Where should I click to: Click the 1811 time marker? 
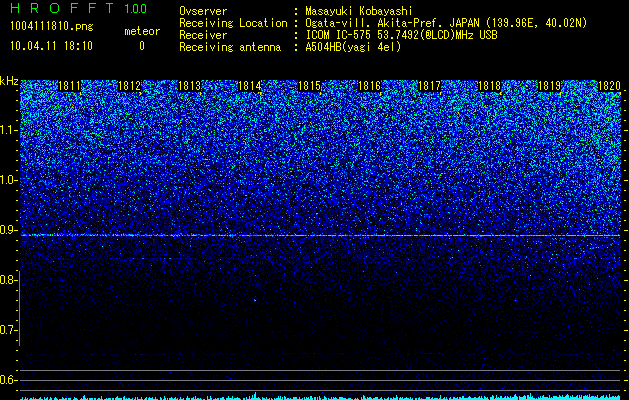70,86
